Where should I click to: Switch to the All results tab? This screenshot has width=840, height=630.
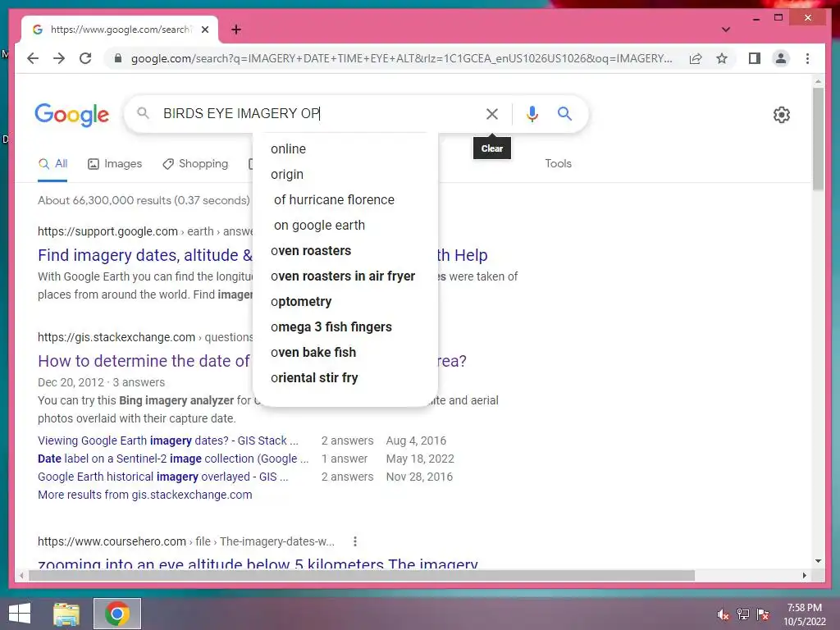click(52, 164)
